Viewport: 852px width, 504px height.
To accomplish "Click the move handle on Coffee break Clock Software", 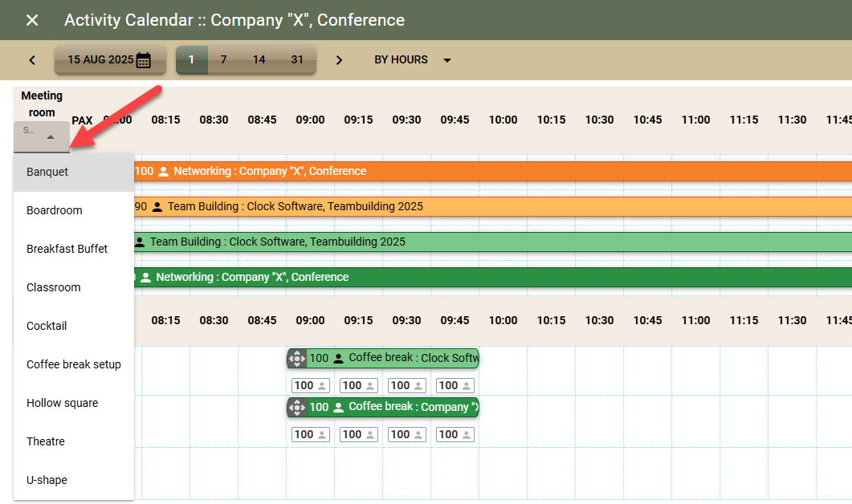I will tap(296, 359).
